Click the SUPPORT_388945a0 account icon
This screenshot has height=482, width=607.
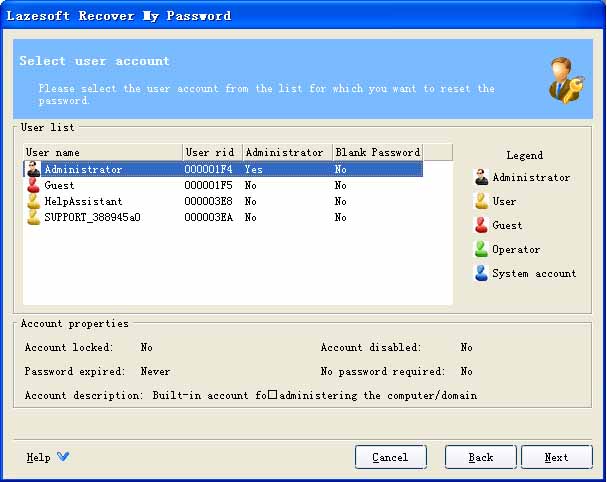[33, 217]
